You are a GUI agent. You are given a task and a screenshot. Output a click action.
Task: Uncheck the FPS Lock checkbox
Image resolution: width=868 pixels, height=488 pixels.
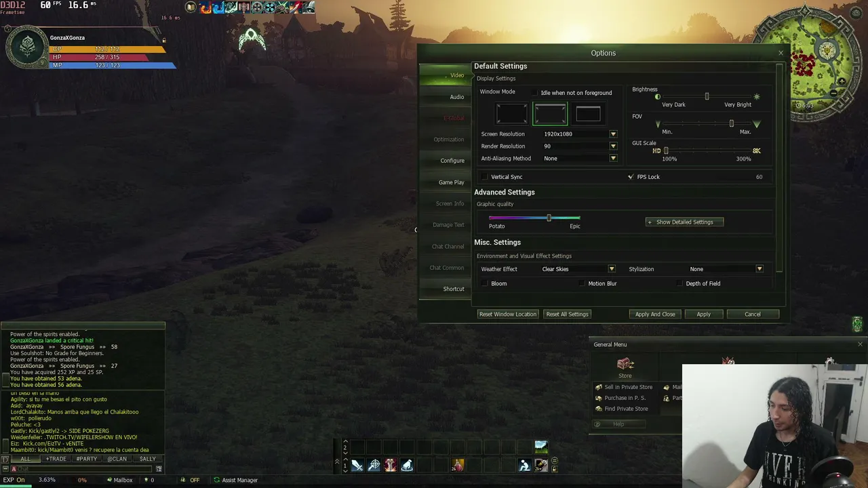click(631, 177)
